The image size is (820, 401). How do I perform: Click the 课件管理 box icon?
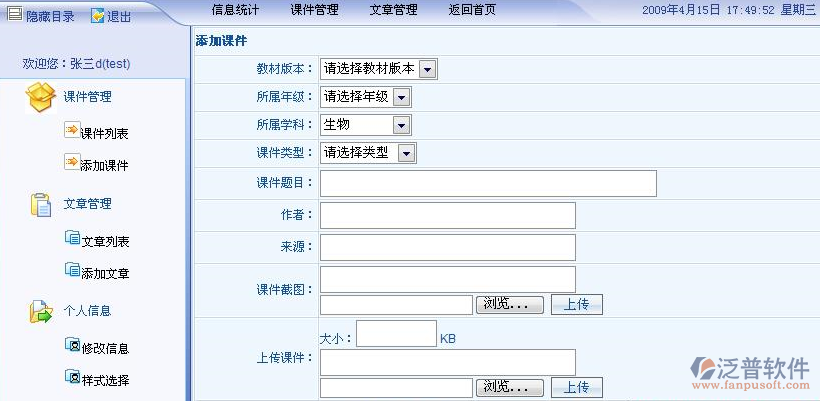(40, 97)
